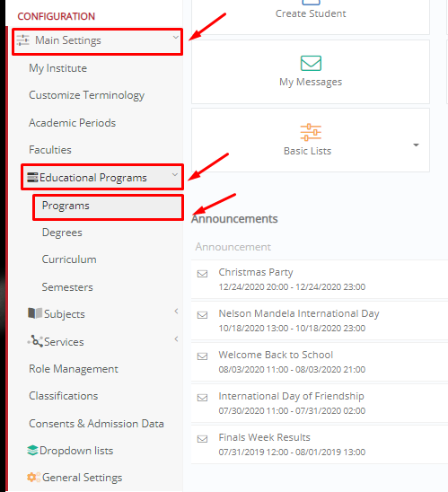Open the Academic Periods menu item

coord(72,123)
